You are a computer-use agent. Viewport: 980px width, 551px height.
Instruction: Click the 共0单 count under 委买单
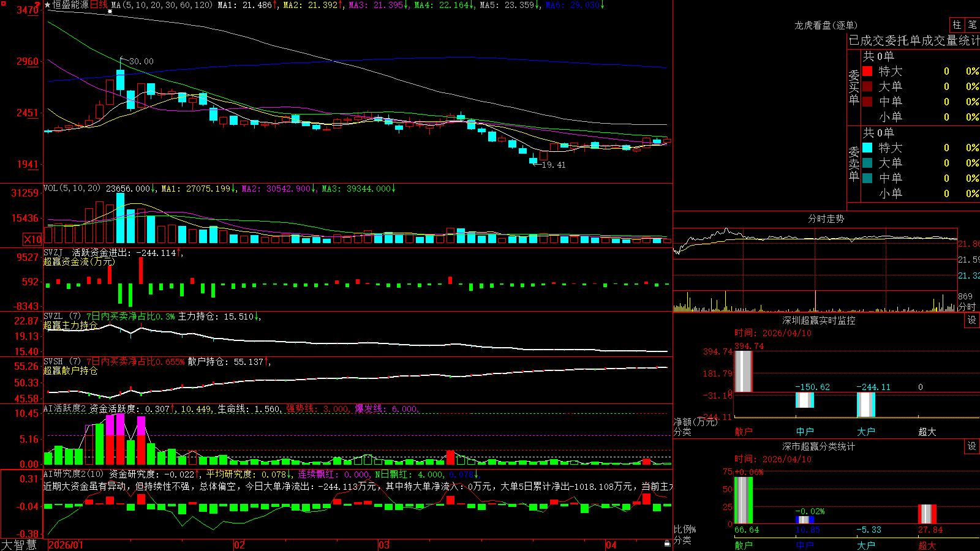tap(878, 56)
